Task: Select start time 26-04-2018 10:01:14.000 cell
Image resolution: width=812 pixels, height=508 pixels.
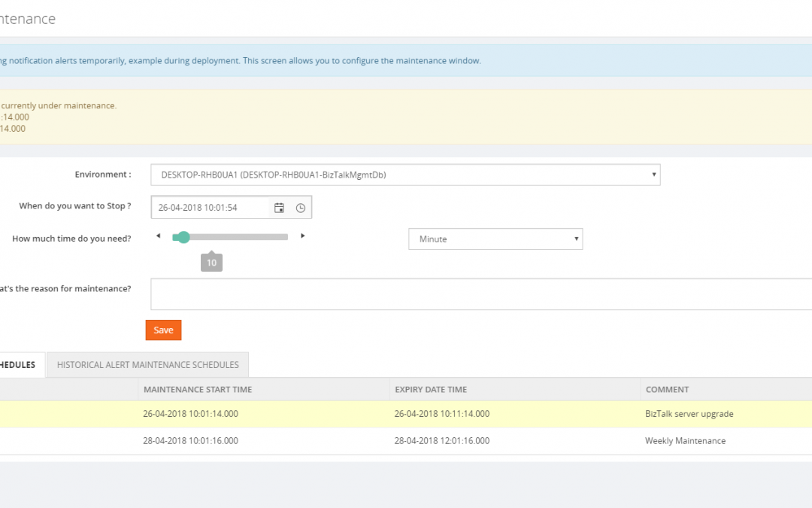Action: click(x=190, y=414)
